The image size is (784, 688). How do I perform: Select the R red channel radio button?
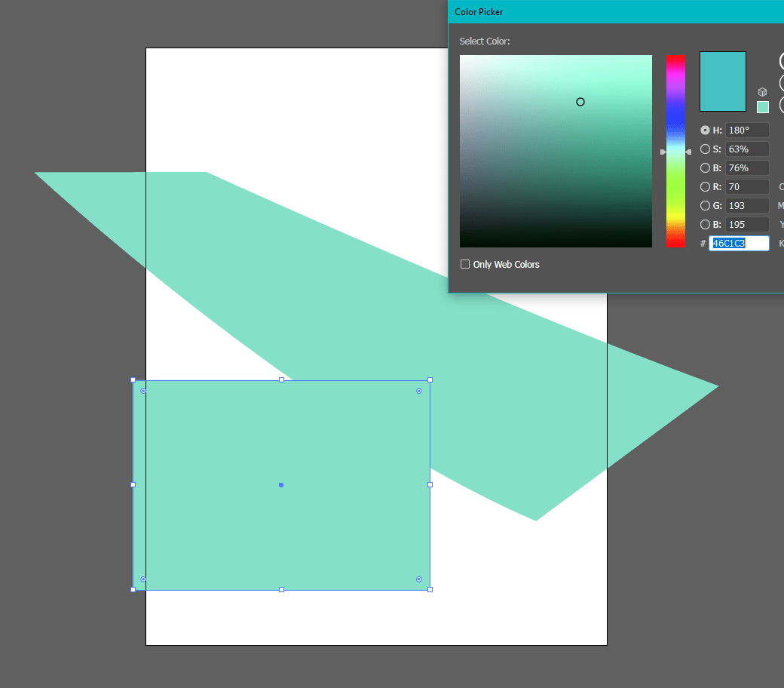[x=704, y=186]
